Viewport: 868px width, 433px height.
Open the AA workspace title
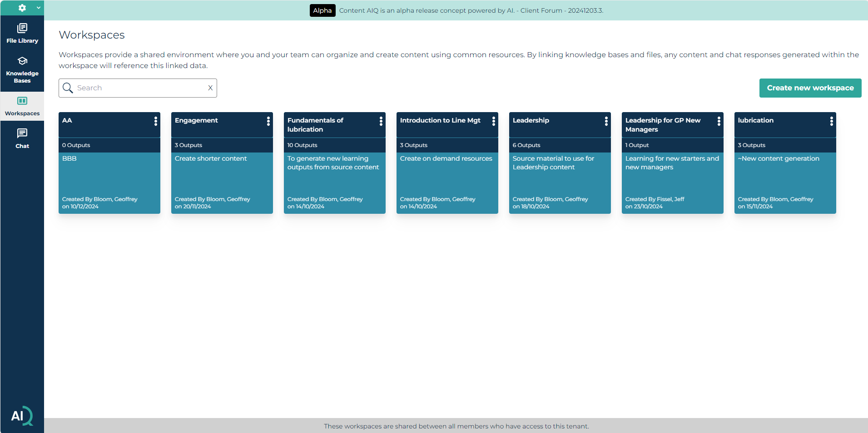[x=67, y=120]
